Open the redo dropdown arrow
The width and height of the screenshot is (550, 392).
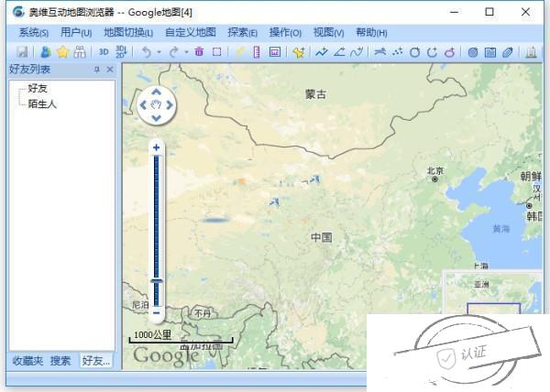(186, 52)
